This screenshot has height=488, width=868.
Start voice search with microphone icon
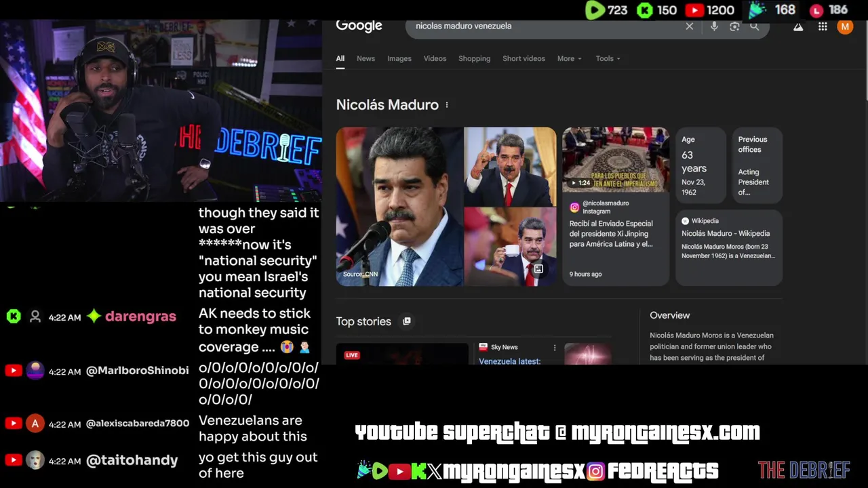tap(714, 26)
